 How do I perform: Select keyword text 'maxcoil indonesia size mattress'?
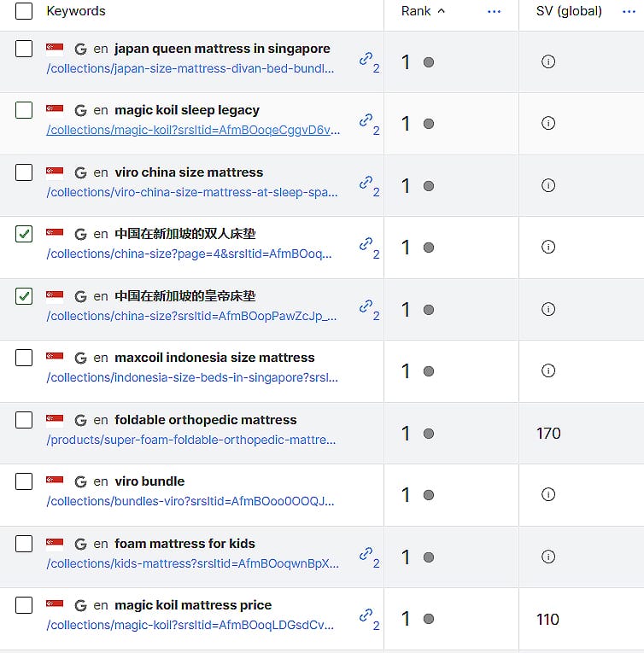(x=214, y=358)
